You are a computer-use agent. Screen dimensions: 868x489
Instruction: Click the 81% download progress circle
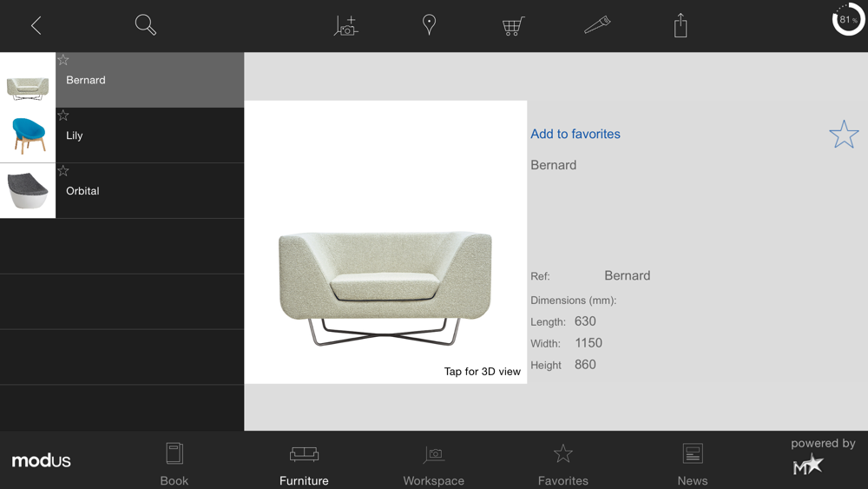(848, 19)
